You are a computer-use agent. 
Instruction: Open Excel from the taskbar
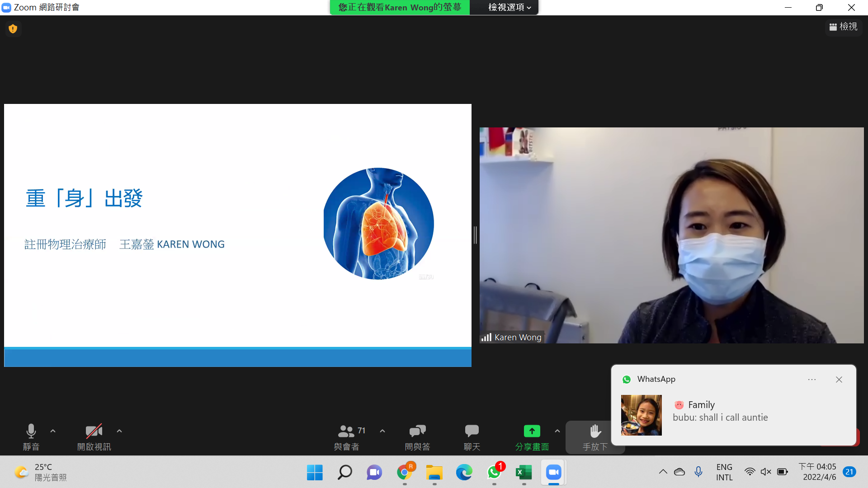tap(524, 473)
